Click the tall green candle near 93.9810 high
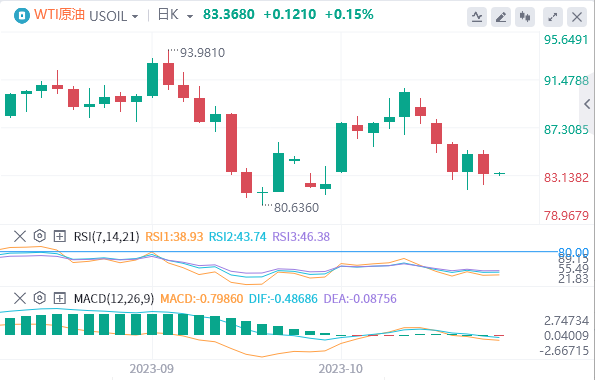The height and width of the screenshot is (380, 595). [153, 79]
